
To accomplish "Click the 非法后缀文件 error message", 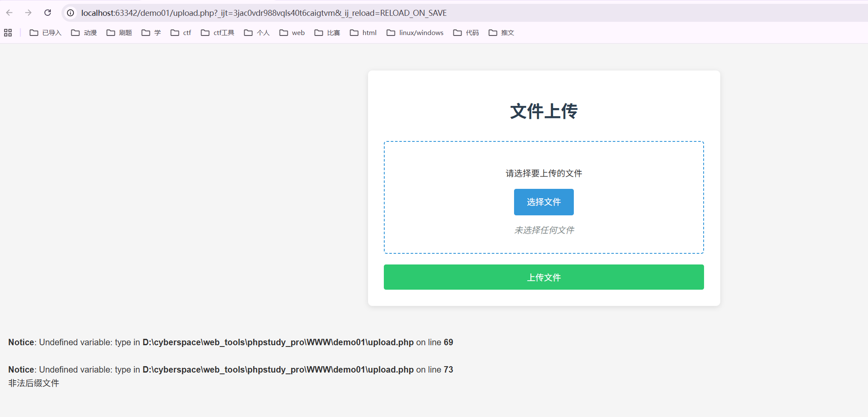I will click(34, 383).
